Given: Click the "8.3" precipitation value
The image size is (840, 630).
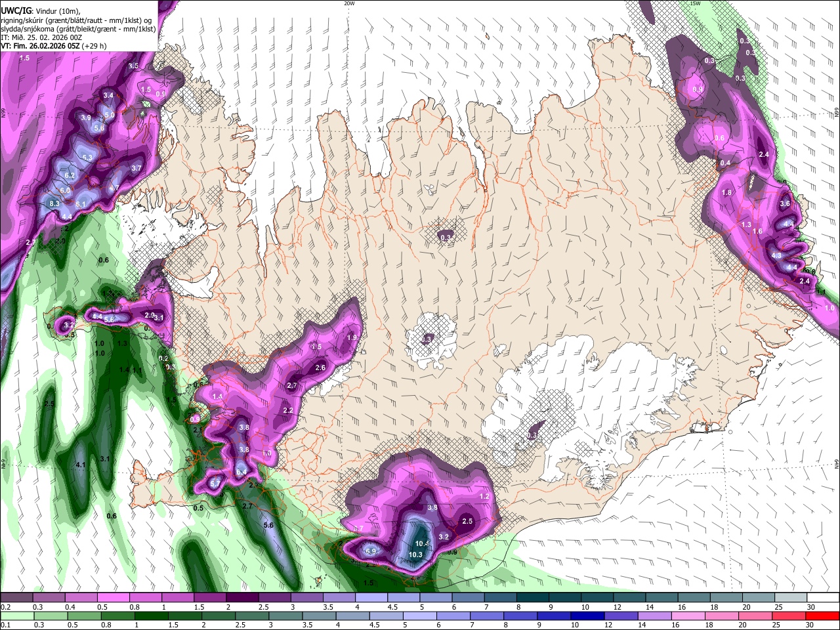Looking at the screenshot, I should point(54,204).
